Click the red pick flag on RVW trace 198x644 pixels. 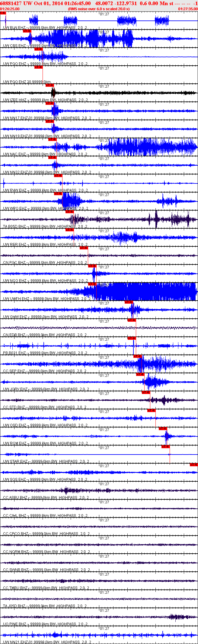(x=58, y=176)
